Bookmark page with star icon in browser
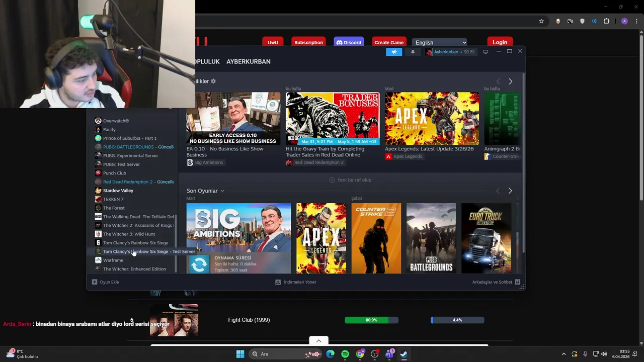Screen dimensions: 644x362 click(541, 21)
